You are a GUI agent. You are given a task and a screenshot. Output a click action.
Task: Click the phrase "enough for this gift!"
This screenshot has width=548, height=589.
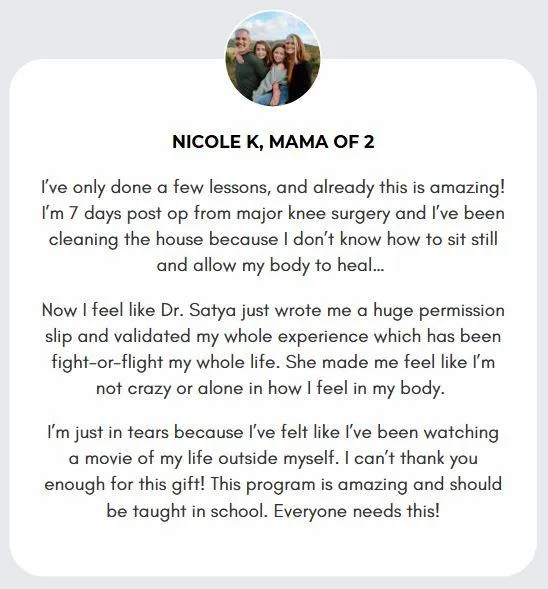[125, 485]
